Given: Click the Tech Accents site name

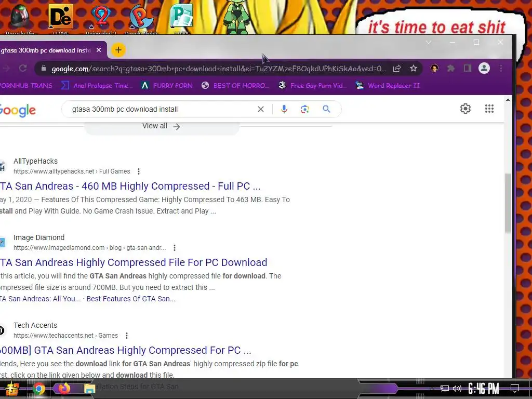Looking at the screenshot, I should (35, 325).
